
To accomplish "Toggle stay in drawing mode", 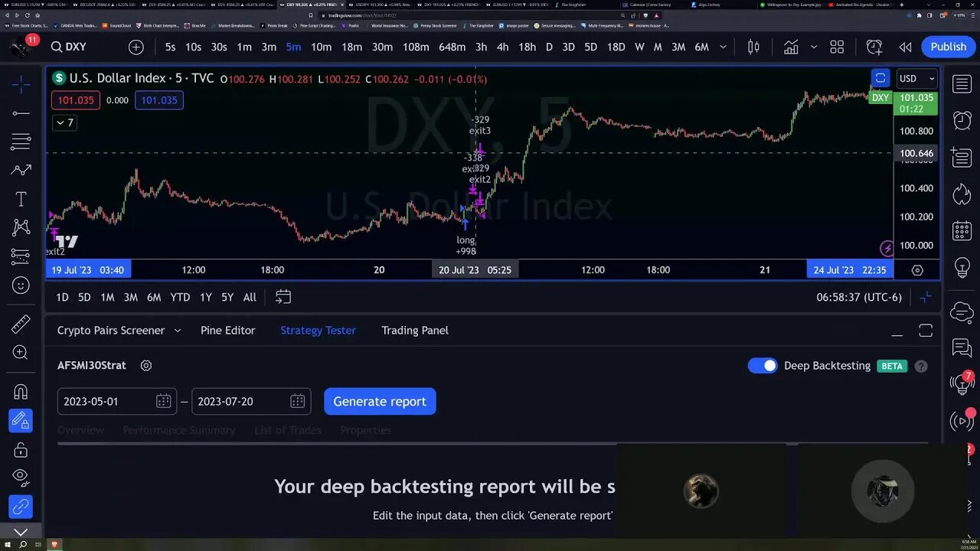I will [x=21, y=421].
